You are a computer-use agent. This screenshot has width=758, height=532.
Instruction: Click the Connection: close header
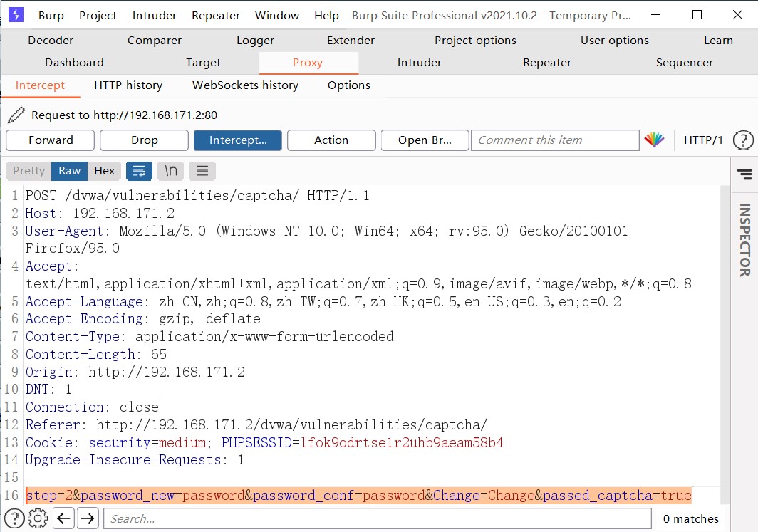coord(92,407)
